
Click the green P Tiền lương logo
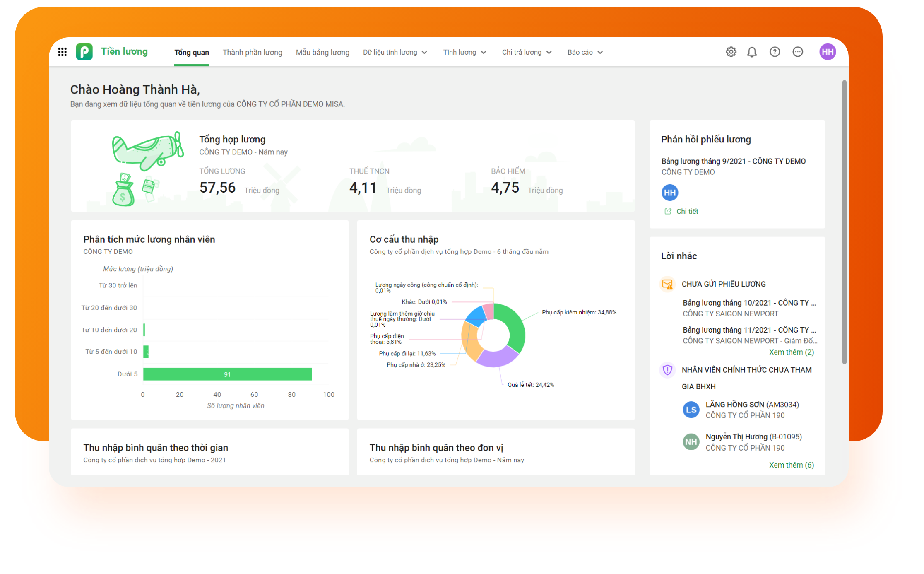pyautogui.click(x=84, y=52)
